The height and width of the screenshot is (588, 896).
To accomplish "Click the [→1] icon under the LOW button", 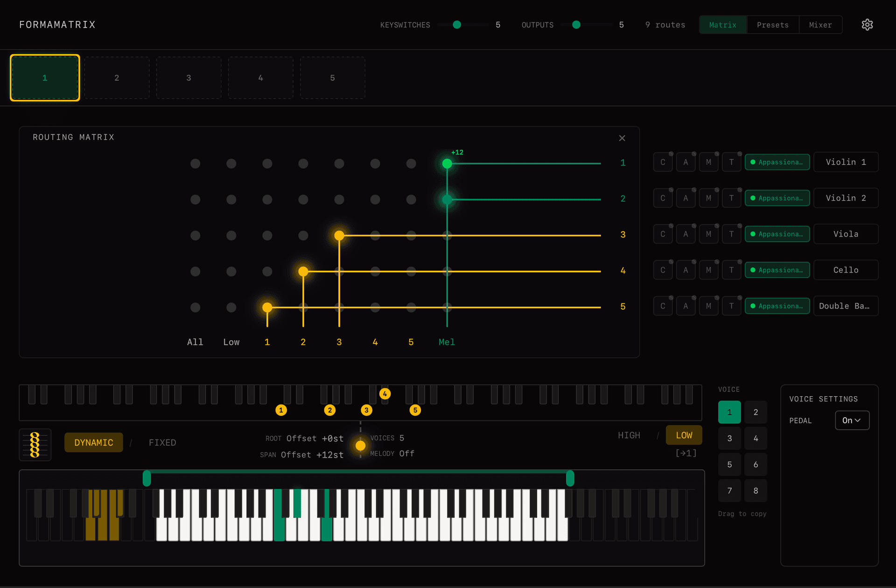I will 685,453.
